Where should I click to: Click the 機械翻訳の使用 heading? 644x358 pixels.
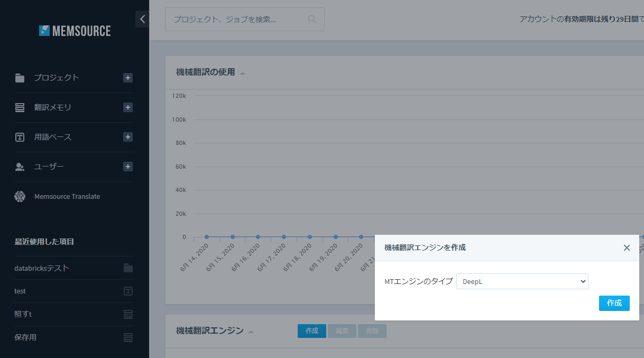click(206, 72)
